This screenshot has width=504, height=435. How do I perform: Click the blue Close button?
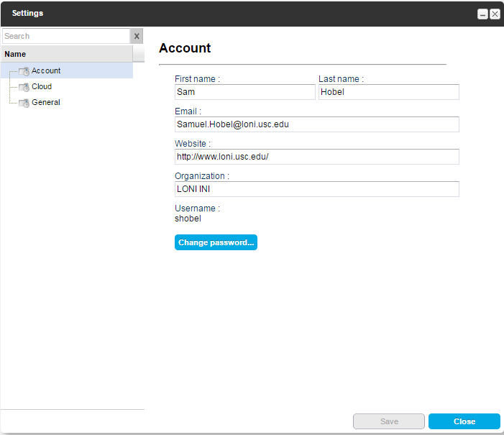point(464,421)
